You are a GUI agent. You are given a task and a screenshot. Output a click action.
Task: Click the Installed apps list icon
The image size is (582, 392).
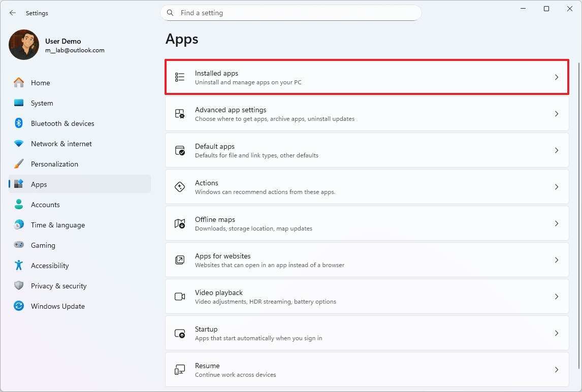(180, 77)
